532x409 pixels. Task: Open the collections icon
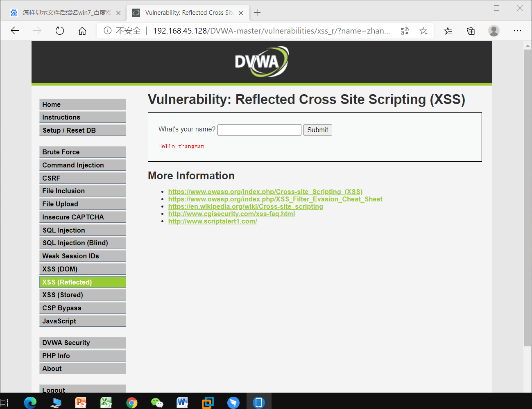click(471, 31)
